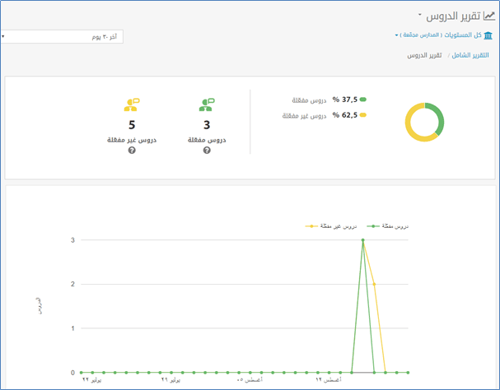Click the يوليو ٢٢ axis date label

[x=92, y=380]
